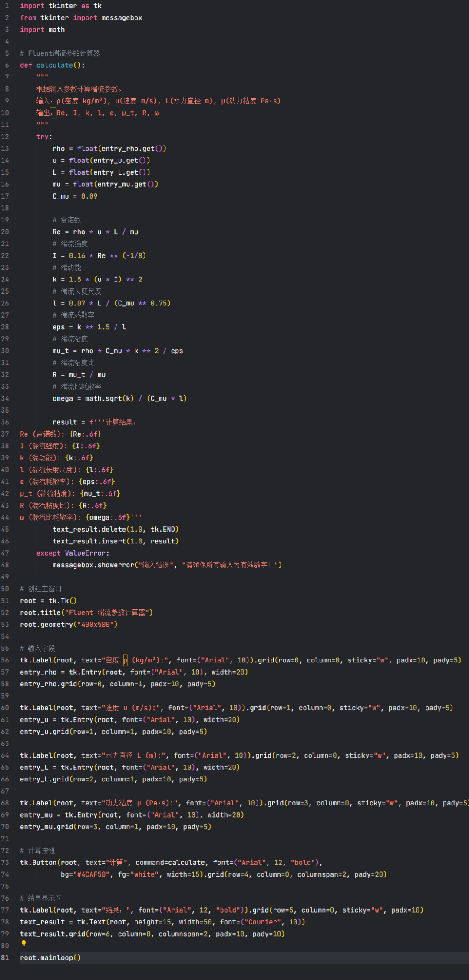Viewport: 469px width, 980px height.
Task: Click the docstring line starting with '输入:'
Action: coord(159,101)
